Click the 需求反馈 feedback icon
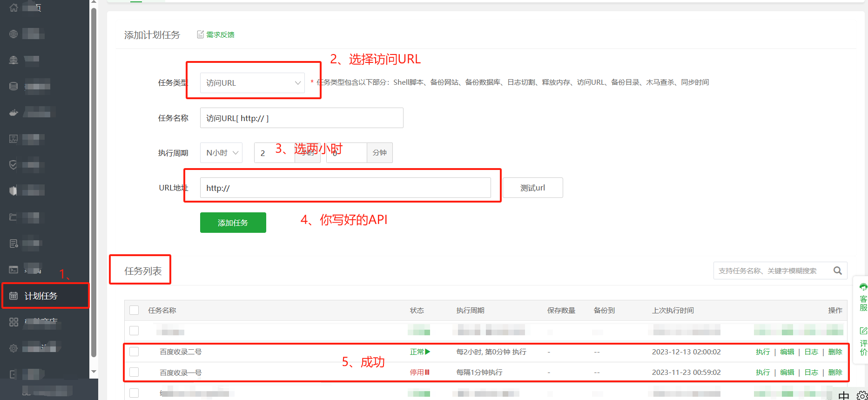Viewport: 868px width, 400px height. coord(201,34)
